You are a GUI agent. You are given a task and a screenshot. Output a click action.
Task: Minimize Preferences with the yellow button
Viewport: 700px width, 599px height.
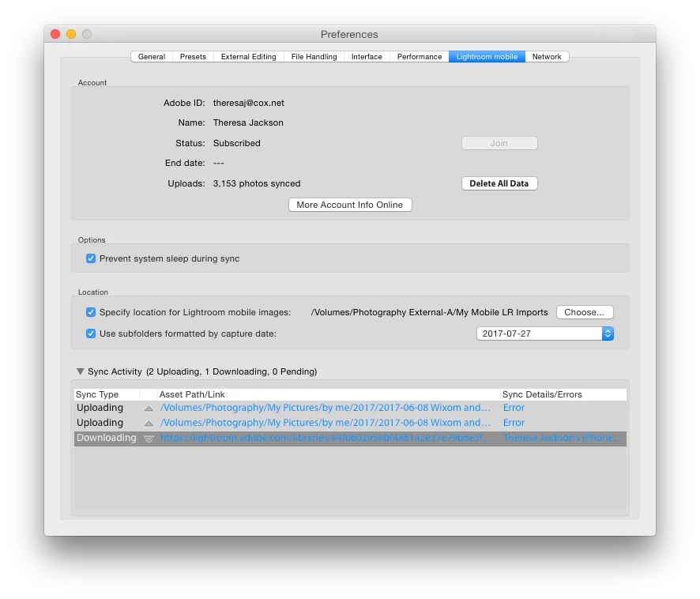click(x=71, y=34)
